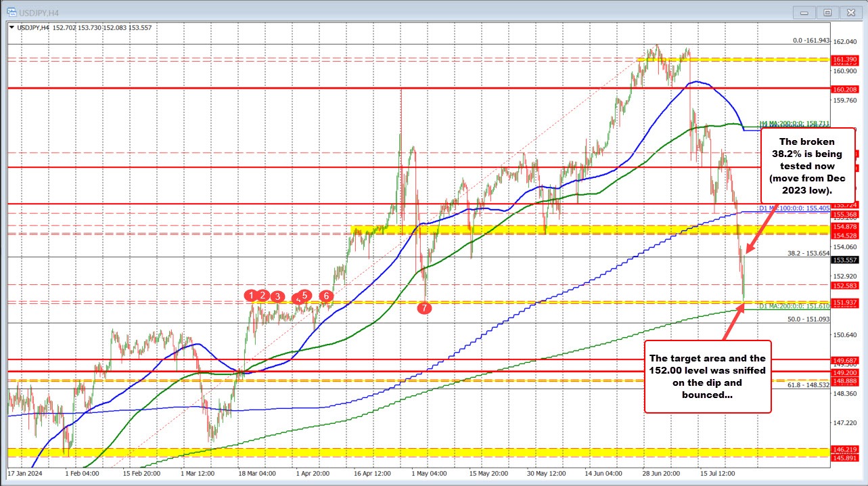Click the 61.8 - 148.532 Fibonacci label
This screenshot has width=868, height=486.
pyautogui.click(x=809, y=384)
